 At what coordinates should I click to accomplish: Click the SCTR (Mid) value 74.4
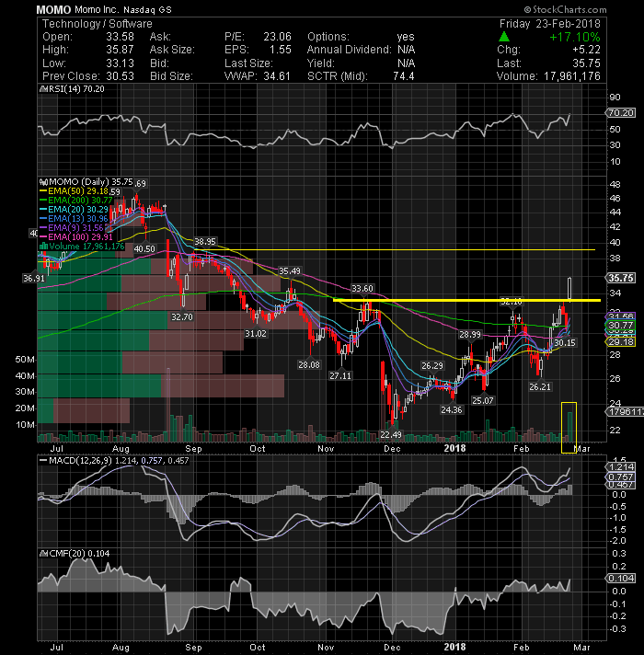pyautogui.click(x=404, y=76)
